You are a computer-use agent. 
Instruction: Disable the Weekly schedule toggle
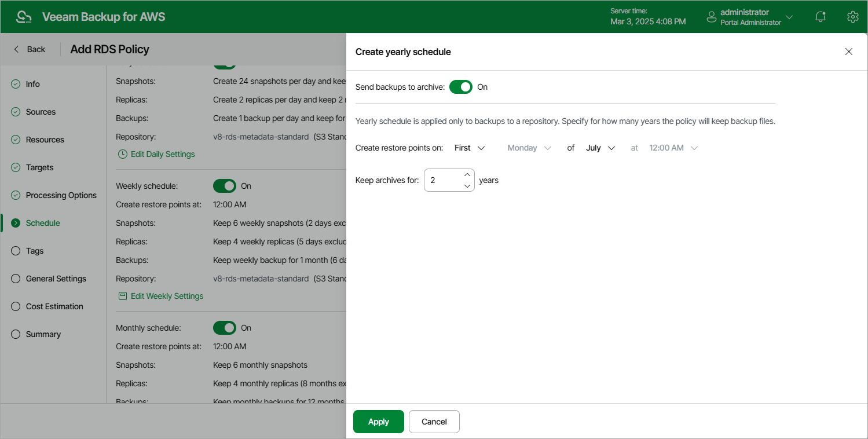[225, 186]
